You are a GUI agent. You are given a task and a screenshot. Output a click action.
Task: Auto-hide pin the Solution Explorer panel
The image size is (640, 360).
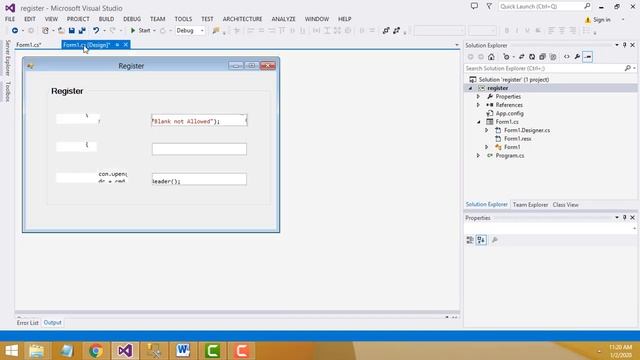click(624, 45)
